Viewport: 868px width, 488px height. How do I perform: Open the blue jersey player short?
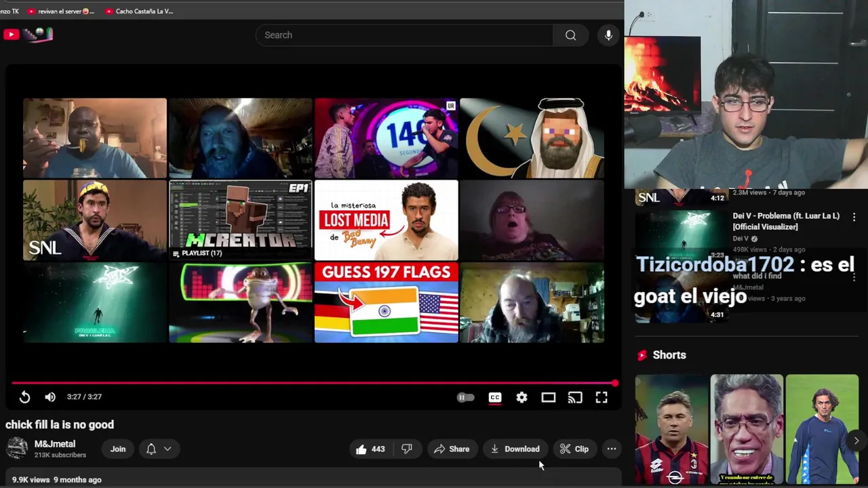coord(822,430)
